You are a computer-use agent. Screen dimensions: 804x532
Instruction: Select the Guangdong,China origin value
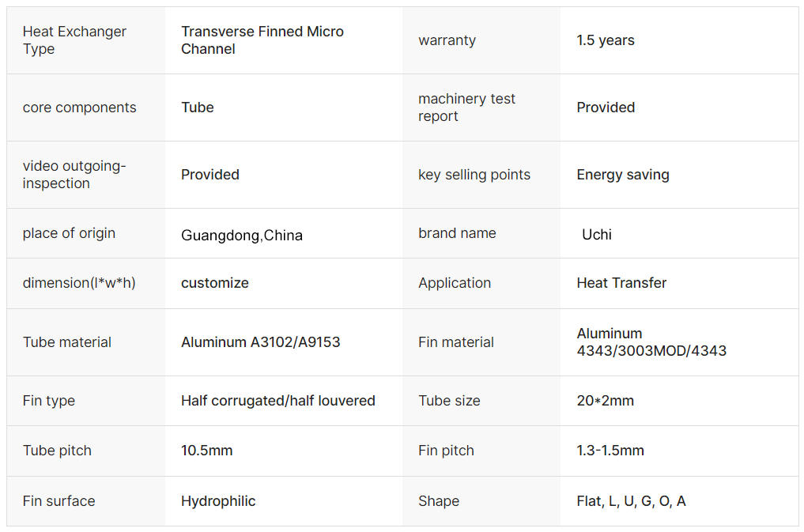pyautogui.click(x=241, y=236)
